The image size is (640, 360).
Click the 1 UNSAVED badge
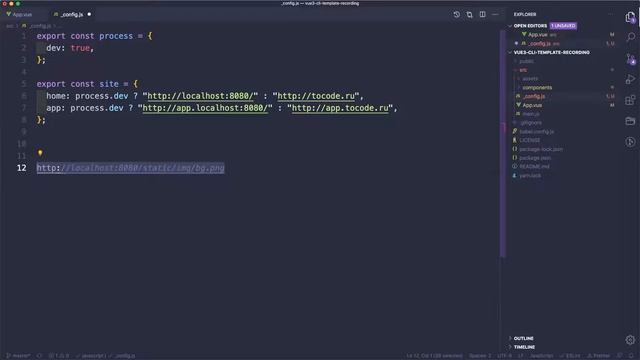point(563,26)
